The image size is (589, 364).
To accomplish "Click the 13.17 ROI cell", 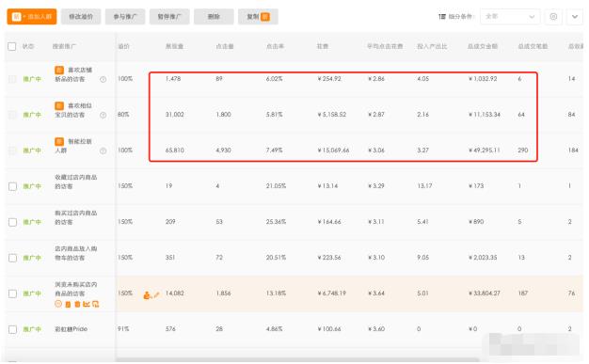I will tap(424, 186).
